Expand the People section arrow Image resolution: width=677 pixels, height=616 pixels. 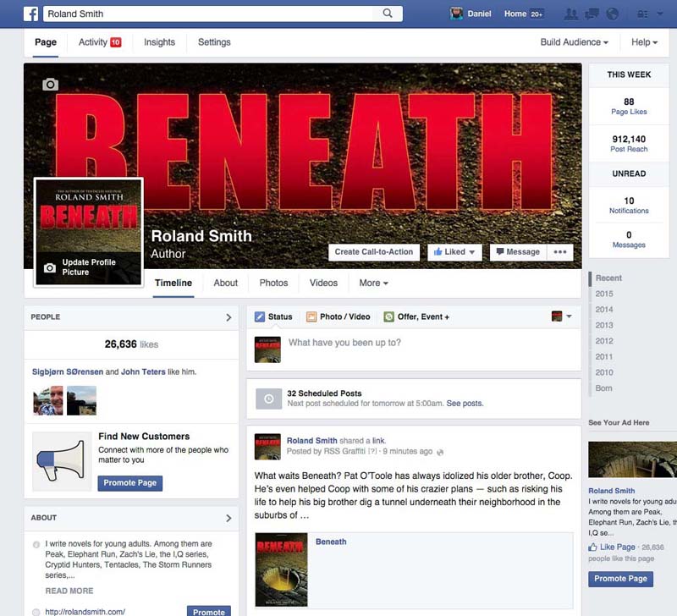pyautogui.click(x=228, y=317)
